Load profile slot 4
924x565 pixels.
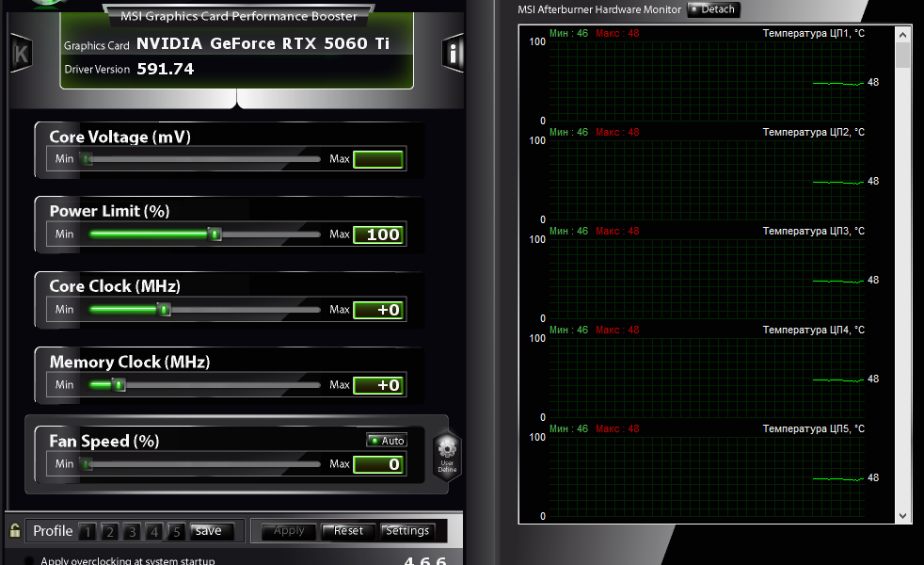coord(154,531)
